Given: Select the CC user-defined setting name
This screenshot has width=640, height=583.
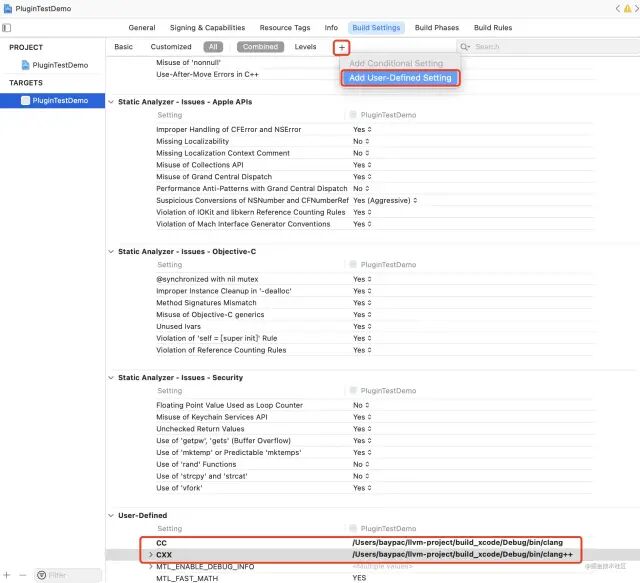Looking at the screenshot, I should coord(162,543).
